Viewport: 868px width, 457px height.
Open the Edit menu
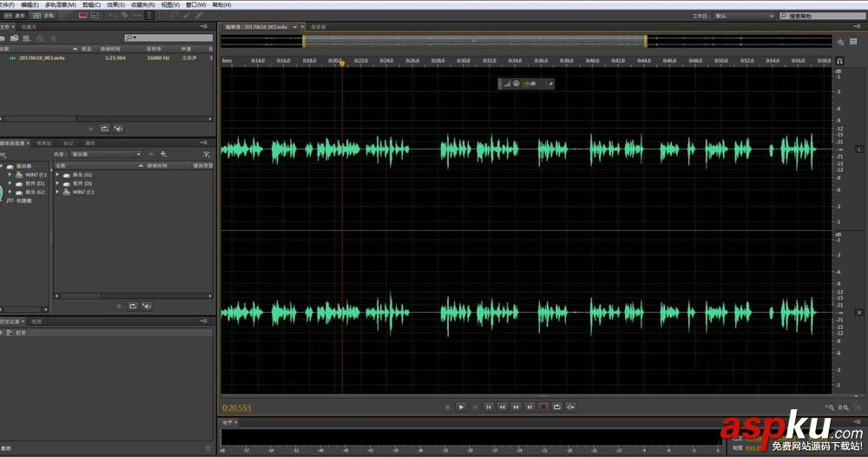(x=30, y=4)
